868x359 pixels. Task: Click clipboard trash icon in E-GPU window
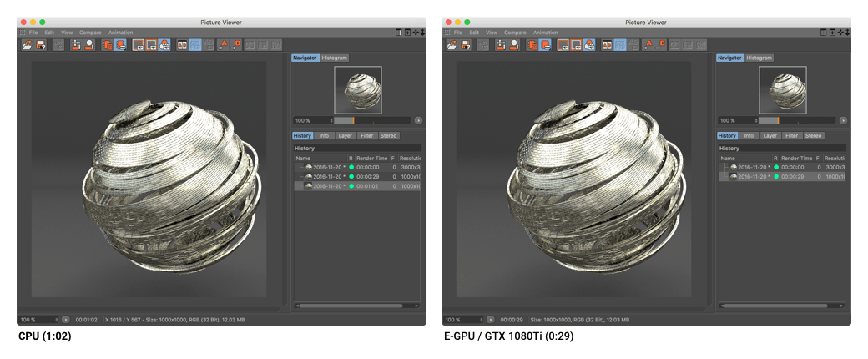(x=532, y=45)
